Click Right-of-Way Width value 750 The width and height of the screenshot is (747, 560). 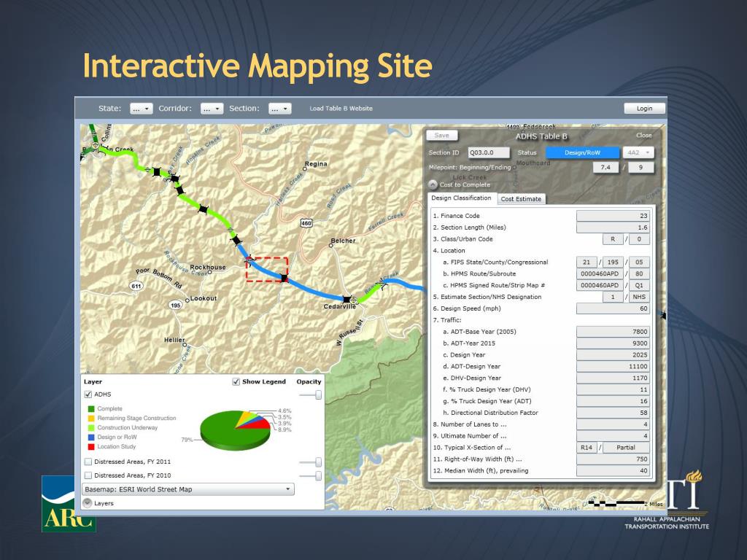tap(613, 459)
